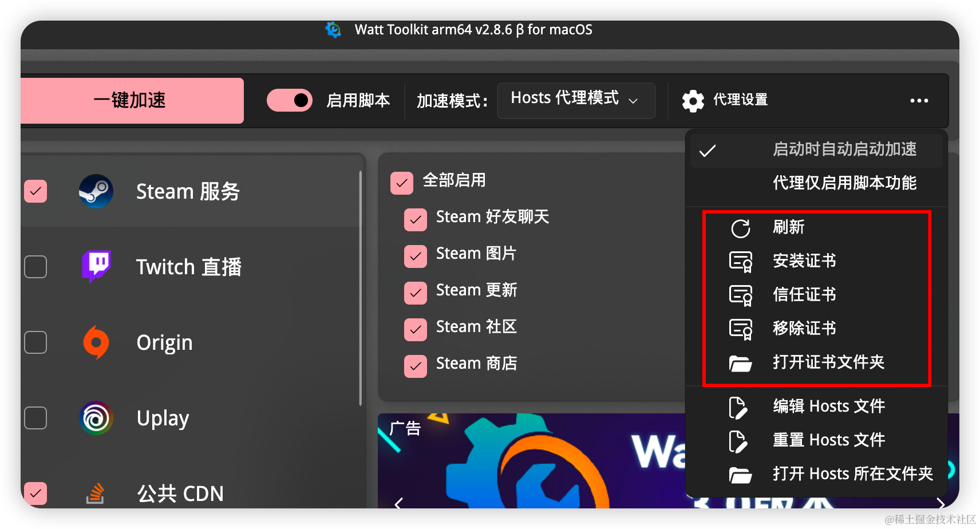Select the Uplay list row

pos(189,418)
